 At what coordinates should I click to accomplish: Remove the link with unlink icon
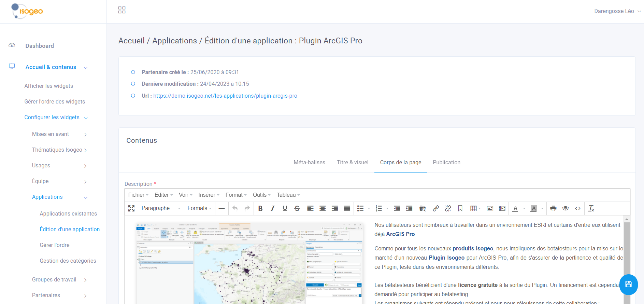click(448, 208)
